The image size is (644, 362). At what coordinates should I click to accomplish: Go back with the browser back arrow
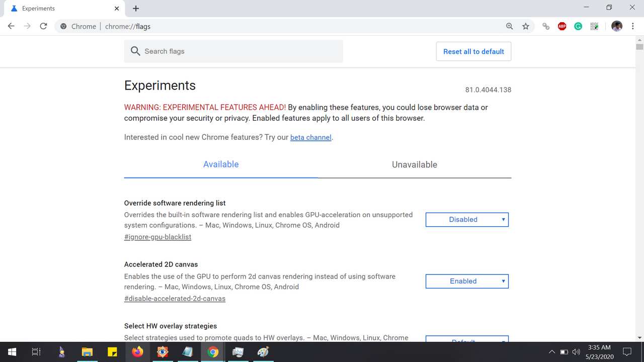coord(11,26)
